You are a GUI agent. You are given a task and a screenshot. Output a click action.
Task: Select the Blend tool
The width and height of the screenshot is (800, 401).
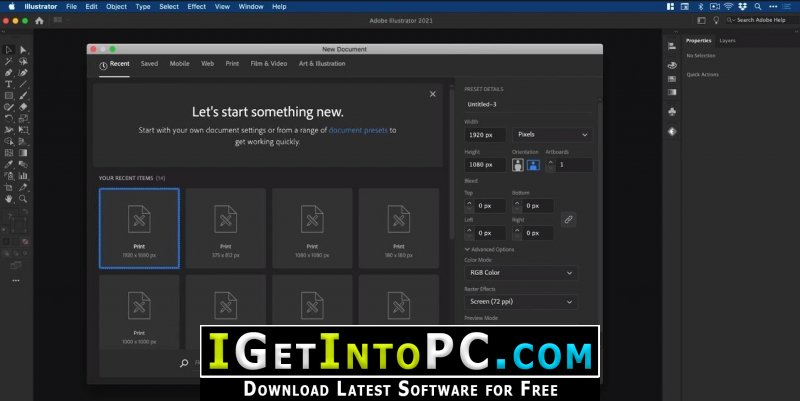tap(23, 164)
